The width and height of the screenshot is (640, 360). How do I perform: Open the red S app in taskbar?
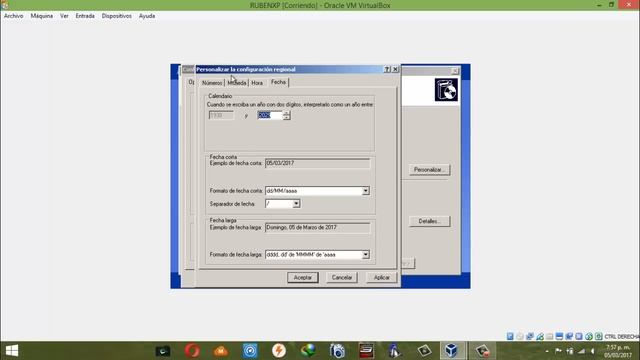click(x=366, y=351)
